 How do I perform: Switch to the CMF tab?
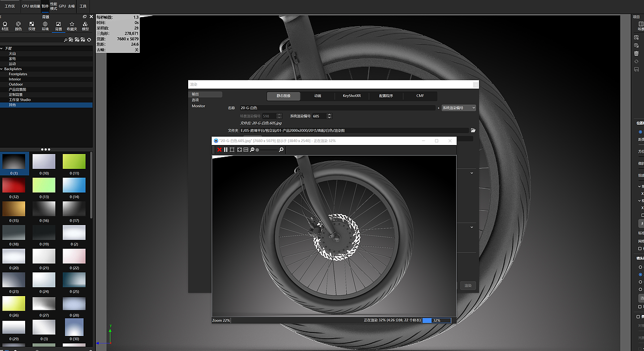420,96
